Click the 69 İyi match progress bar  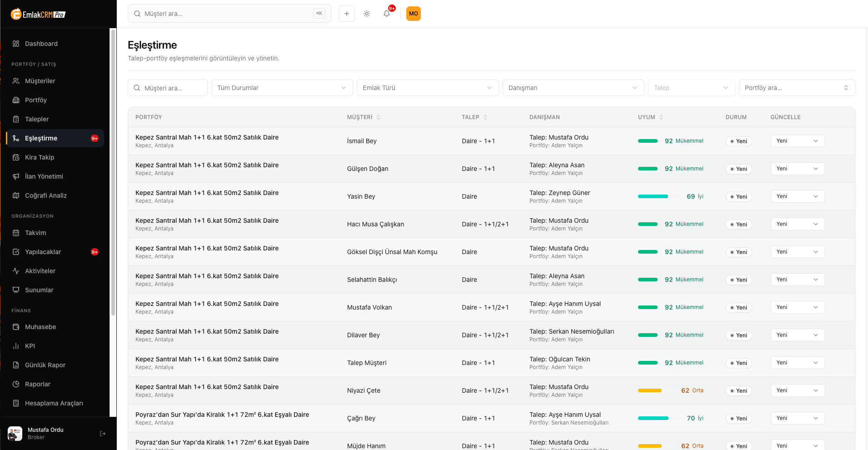pyautogui.click(x=653, y=196)
